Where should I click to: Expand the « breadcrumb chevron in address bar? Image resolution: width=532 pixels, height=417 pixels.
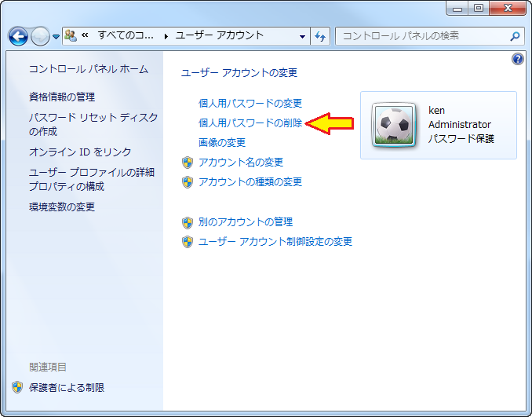click(x=85, y=36)
